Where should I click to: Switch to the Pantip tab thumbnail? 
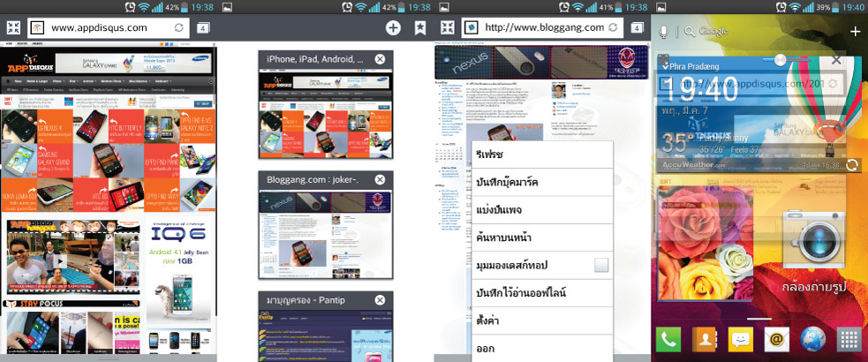click(326, 335)
